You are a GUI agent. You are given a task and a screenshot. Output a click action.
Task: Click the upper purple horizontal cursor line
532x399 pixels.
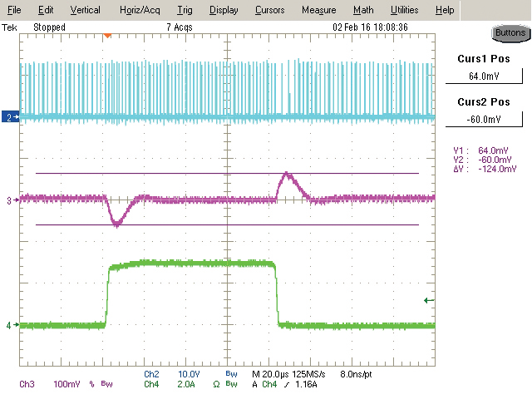227,174
